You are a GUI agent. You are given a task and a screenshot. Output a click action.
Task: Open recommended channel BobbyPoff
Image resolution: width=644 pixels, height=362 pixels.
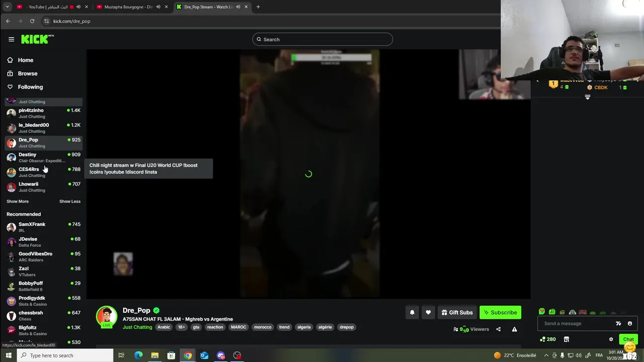(x=43, y=286)
